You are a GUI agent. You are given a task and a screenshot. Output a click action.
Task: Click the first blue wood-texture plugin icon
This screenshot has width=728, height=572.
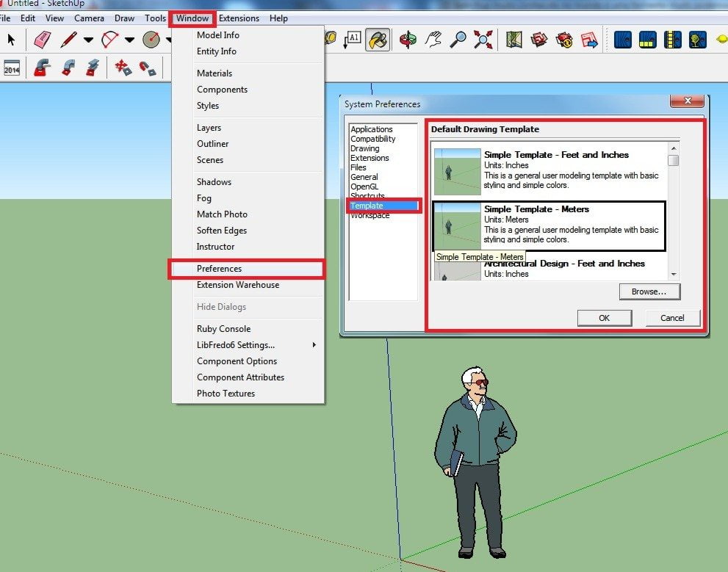click(x=623, y=40)
